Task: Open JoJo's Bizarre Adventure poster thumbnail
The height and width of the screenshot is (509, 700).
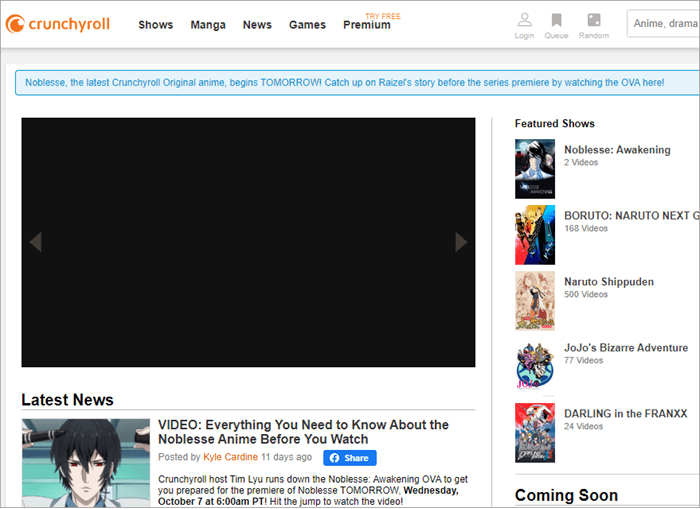Action: pos(535,366)
